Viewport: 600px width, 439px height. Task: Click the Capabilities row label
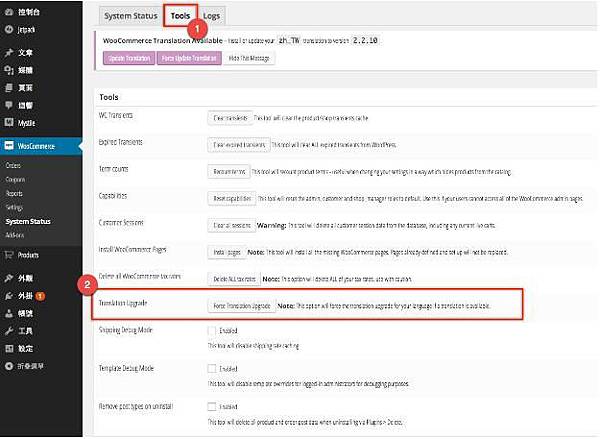coord(112,196)
